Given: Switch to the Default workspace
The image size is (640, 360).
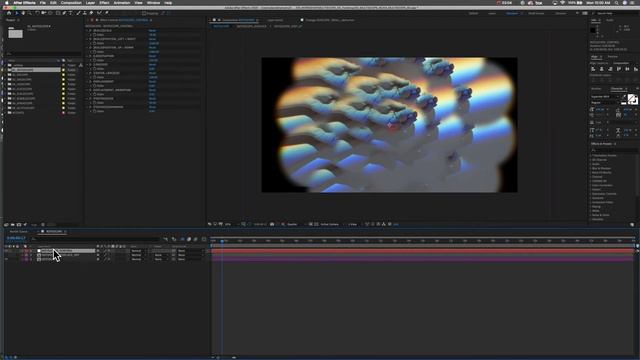Looking at the screenshot, I should [x=473, y=13].
